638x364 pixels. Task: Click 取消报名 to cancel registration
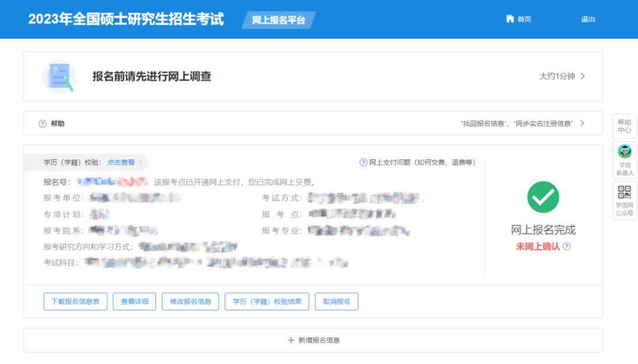pos(336,301)
